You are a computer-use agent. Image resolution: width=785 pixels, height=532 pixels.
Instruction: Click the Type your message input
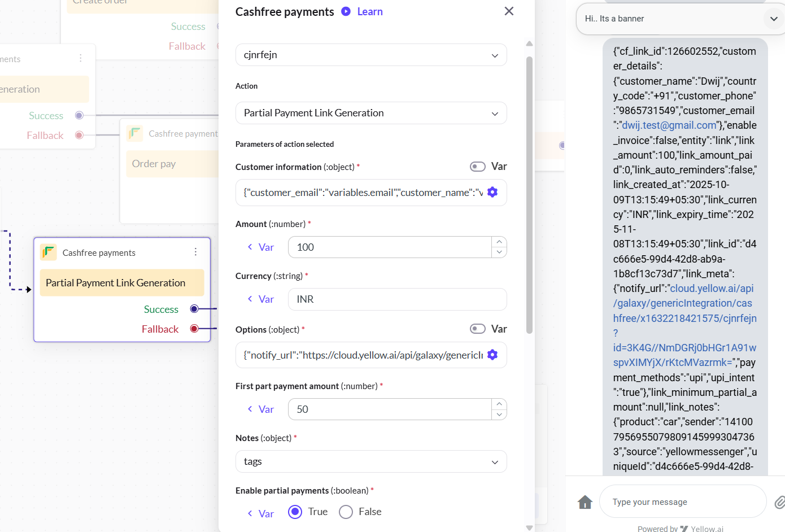coord(682,502)
